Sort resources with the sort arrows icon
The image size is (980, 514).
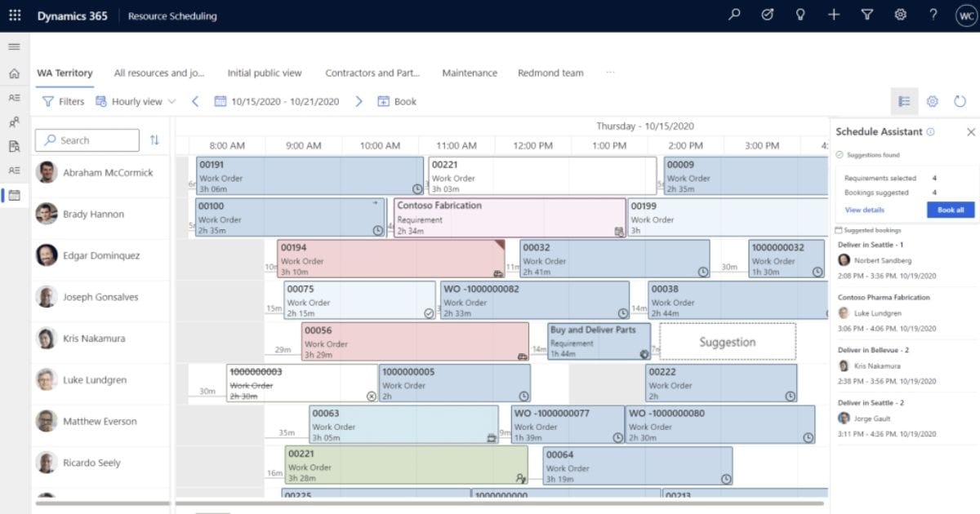click(154, 140)
